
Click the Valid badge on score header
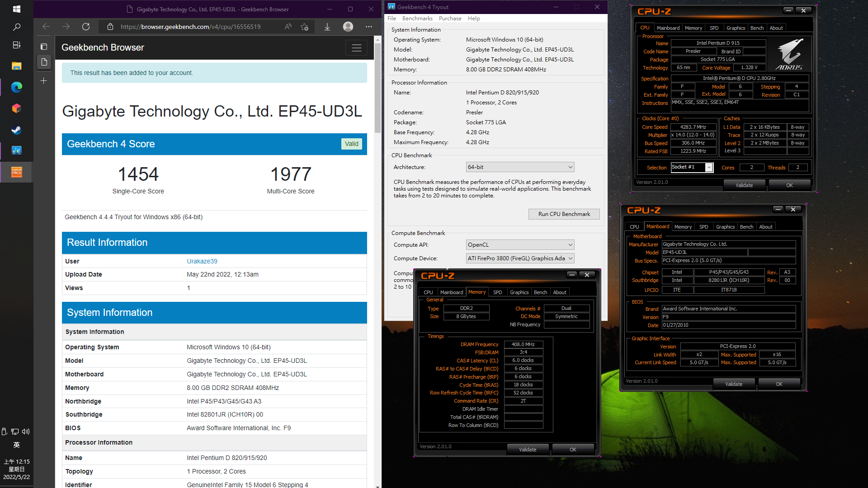coord(351,144)
